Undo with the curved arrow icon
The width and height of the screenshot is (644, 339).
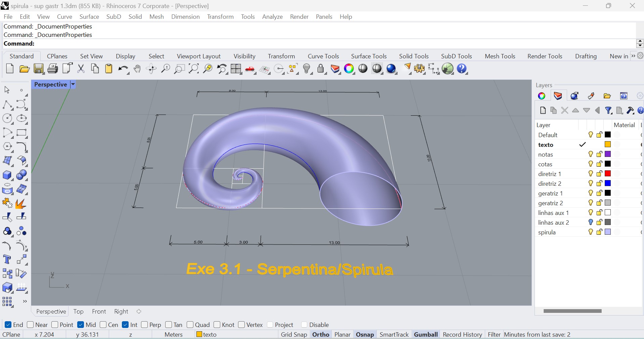[x=123, y=69]
